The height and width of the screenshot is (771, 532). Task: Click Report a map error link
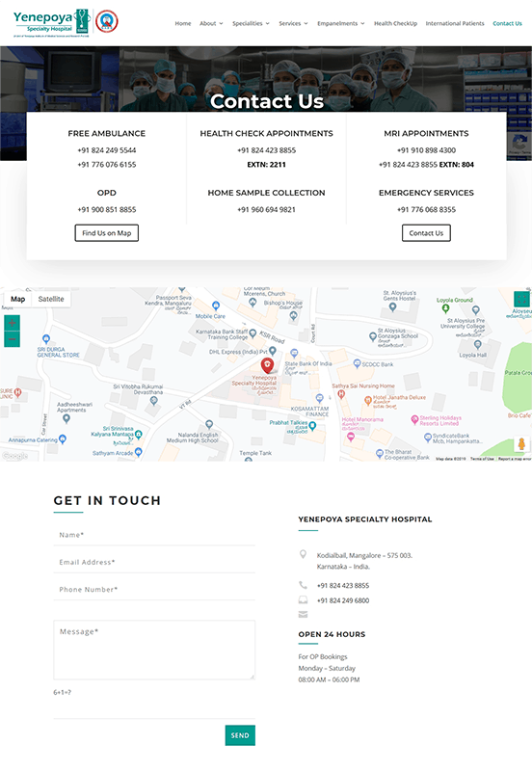[x=515, y=459]
